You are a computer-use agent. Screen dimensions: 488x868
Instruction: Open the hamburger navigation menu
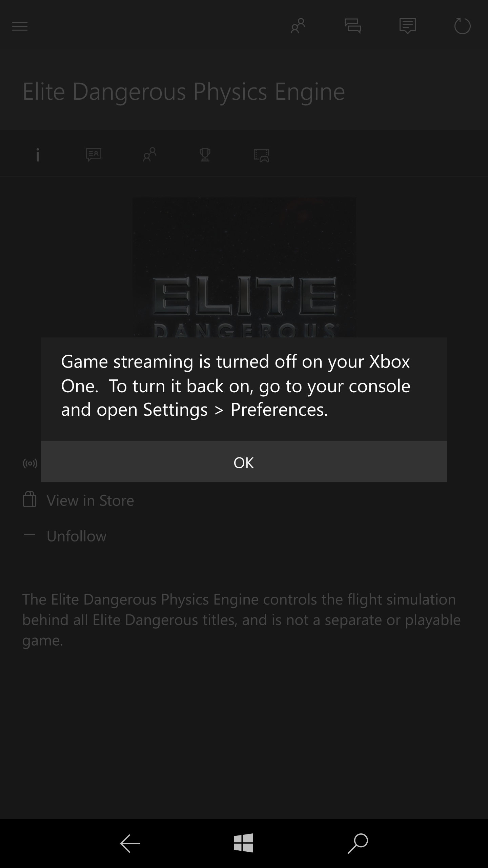coord(20,26)
